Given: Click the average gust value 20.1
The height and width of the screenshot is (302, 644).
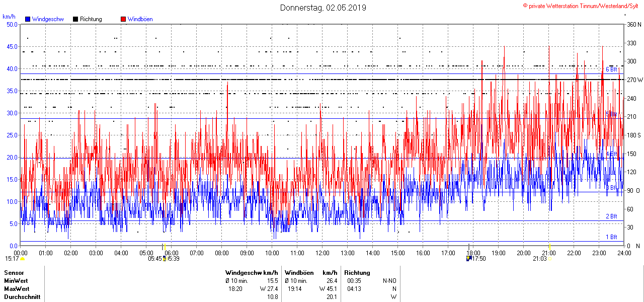Looking at the screenshot, I should 332,297.
